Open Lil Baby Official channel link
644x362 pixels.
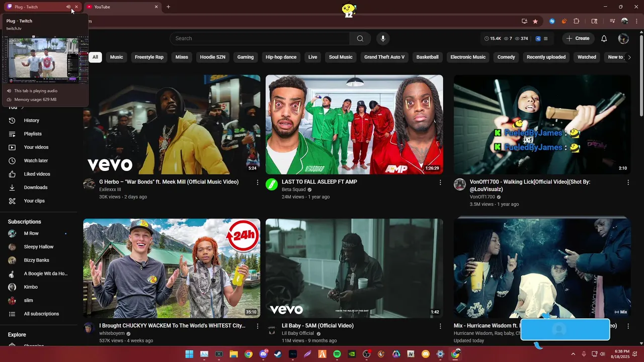298,333
